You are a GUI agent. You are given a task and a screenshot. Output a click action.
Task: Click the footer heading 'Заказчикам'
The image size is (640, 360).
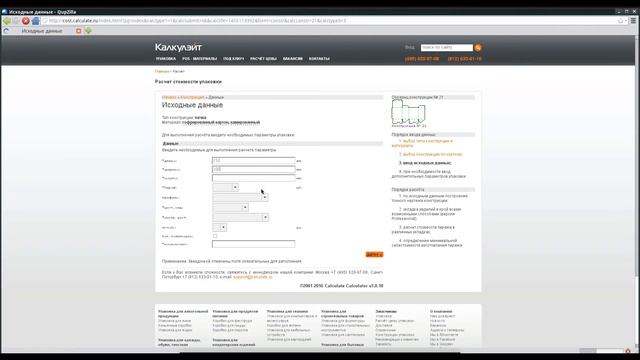[x=386, y=311]
